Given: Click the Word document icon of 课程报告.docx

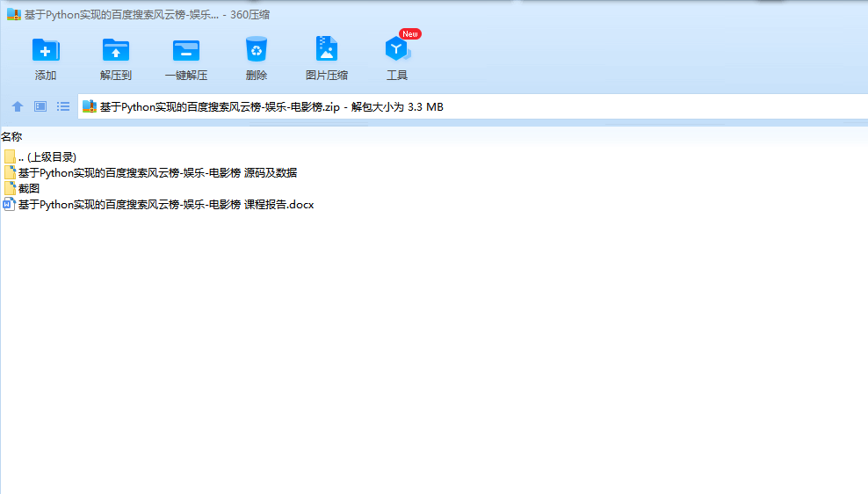Looking at the screenshot, I should pos(9,204).
